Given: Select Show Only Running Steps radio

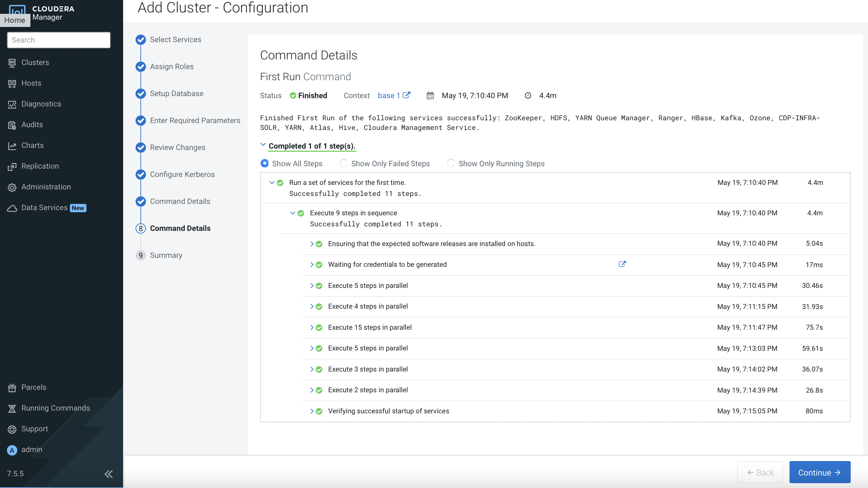Looking at the screenshot, I should click(451, 163).
